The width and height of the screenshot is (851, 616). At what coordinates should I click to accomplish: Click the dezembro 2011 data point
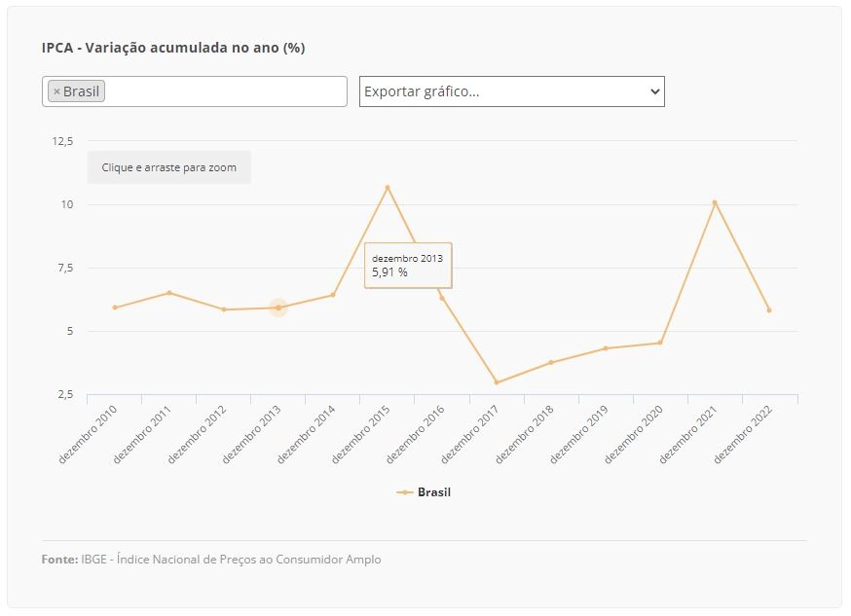[x=169, y=293]
